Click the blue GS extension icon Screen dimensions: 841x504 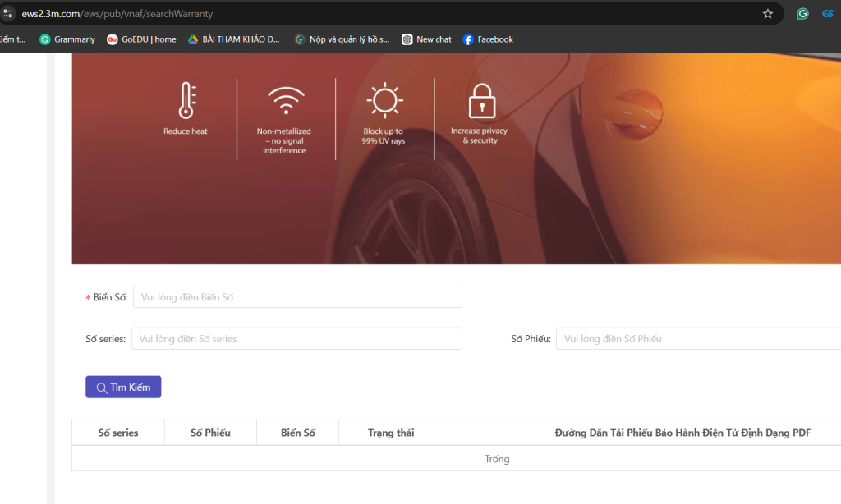pyautogui.click(x=828, y=14)
